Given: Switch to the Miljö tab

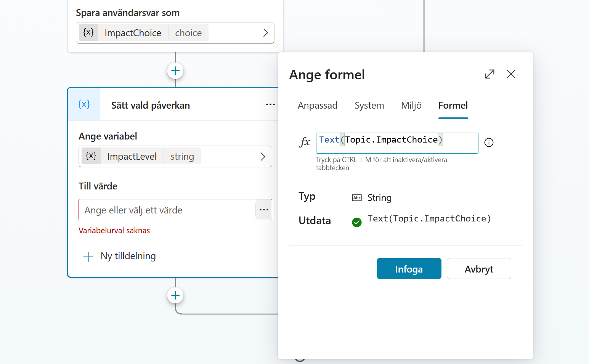Looking at the screenshot, I should coord(411,106).
